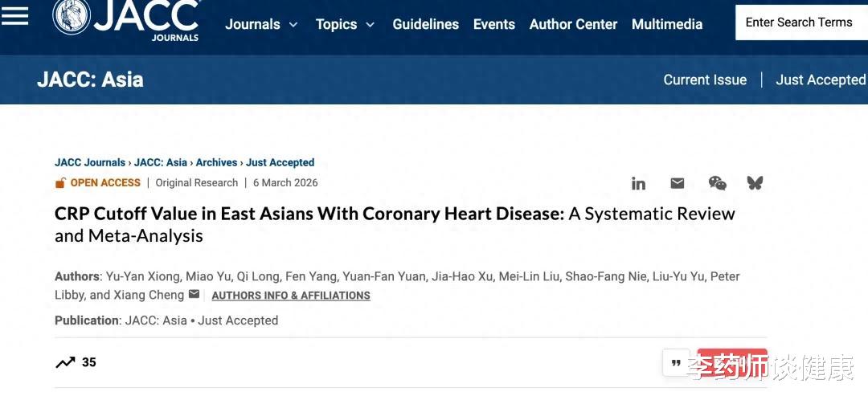This screenshot has width=868, height=400.
Task: Click the JACC: Asia breadcrumb link
Action: coord(161,162)
